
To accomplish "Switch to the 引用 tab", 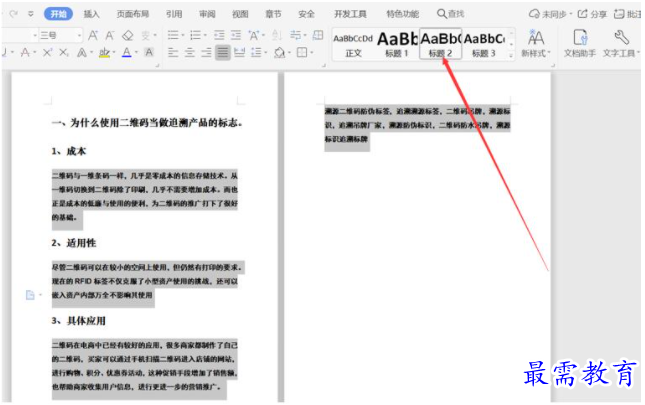I will (174, 14).
